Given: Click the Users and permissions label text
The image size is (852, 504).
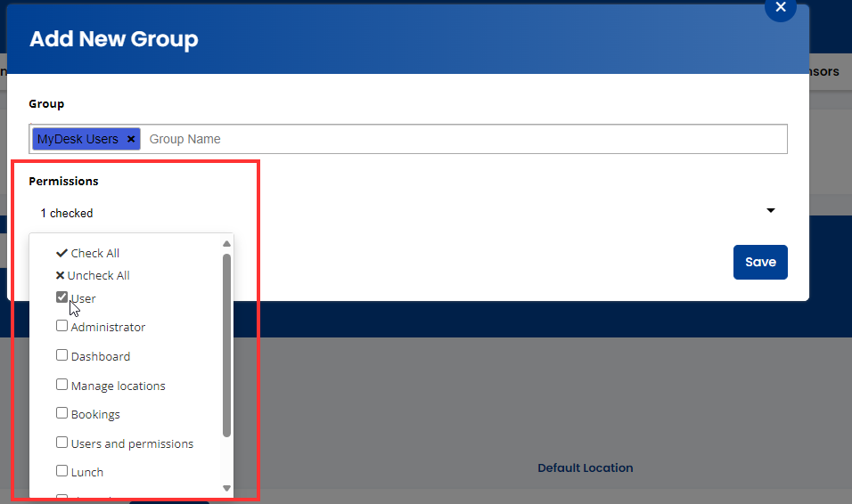Looking at the screenshot, I should [132, 443].
